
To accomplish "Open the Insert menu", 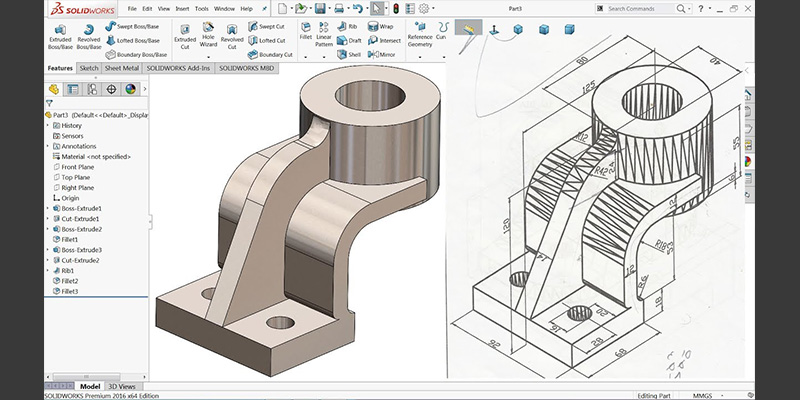I will [182, 9].
